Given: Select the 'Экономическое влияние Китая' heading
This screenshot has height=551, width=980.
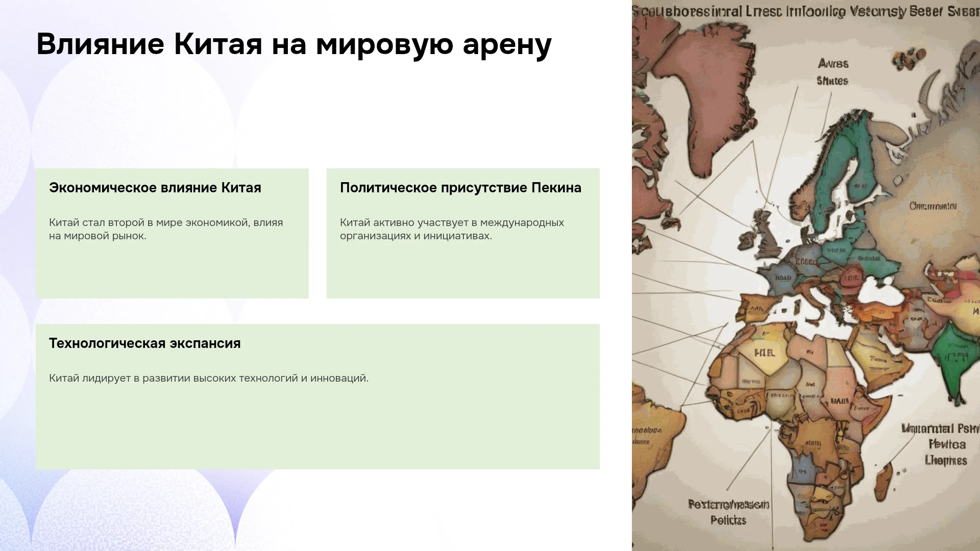Looking at the screenshot, I should click(x=155, y=188).
